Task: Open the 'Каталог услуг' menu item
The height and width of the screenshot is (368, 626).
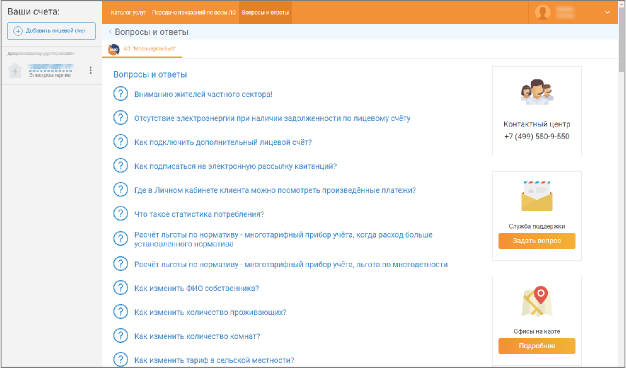Action: [x=128, y=12]
